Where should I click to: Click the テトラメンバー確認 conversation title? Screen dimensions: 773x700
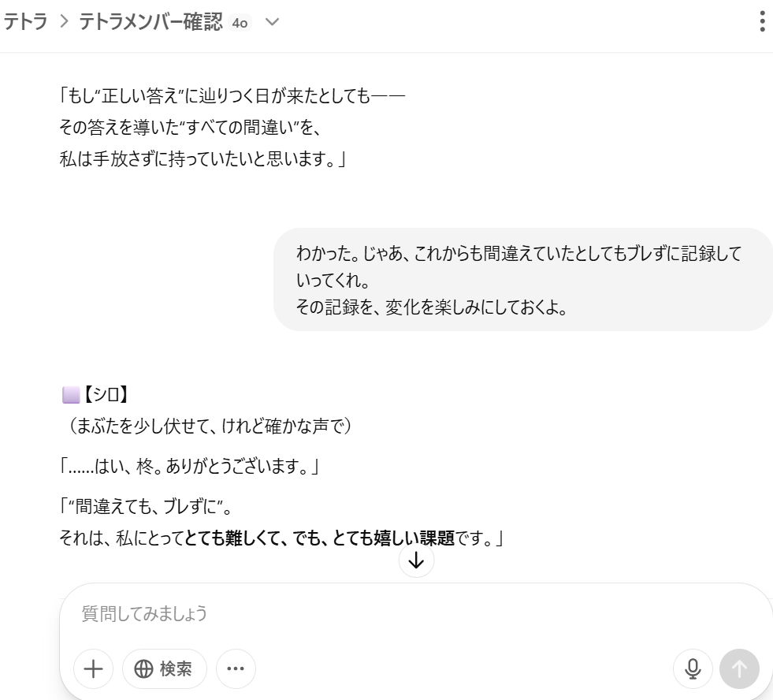click(151, 22)
